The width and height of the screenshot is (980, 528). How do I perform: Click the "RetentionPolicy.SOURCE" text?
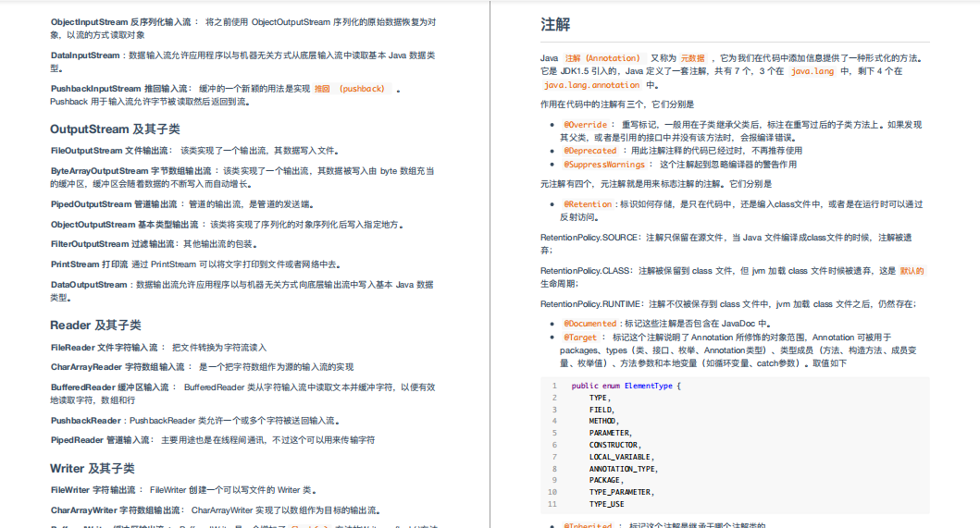click(590, 238)
